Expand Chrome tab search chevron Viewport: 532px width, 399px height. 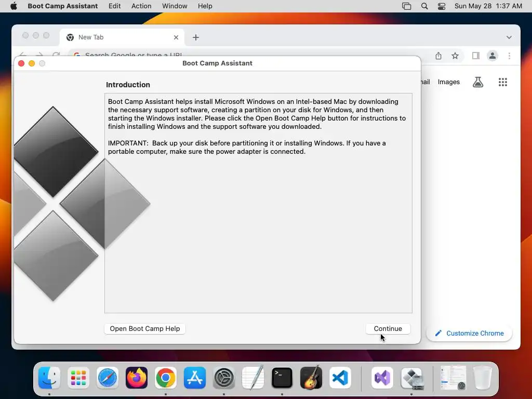pos(509,37)
